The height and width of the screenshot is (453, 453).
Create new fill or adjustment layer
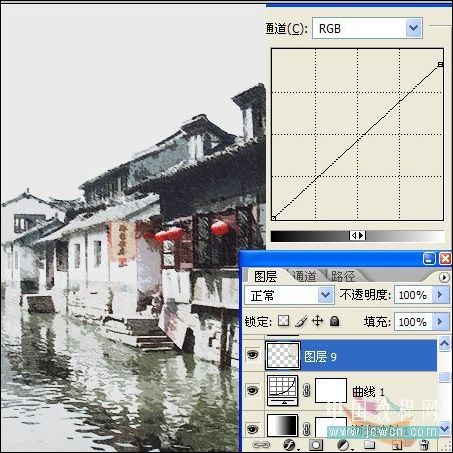pyautogui.click(x=343, y=445)
